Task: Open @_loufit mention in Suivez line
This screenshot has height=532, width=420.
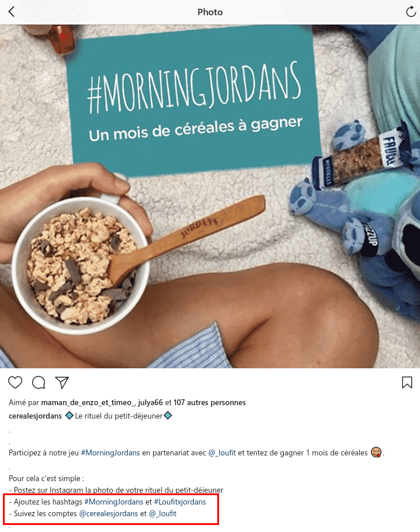Action: coord(163,514)
